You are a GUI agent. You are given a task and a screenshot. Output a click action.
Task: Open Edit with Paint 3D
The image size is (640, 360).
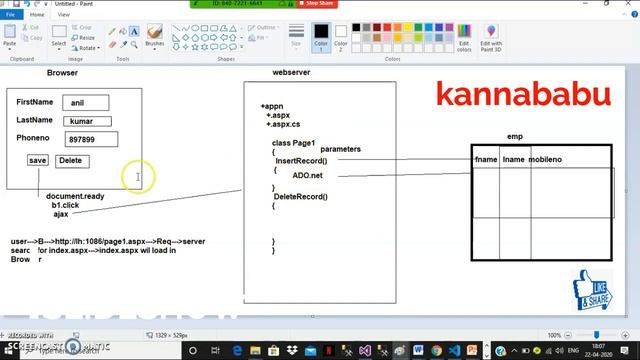[491, 37]
